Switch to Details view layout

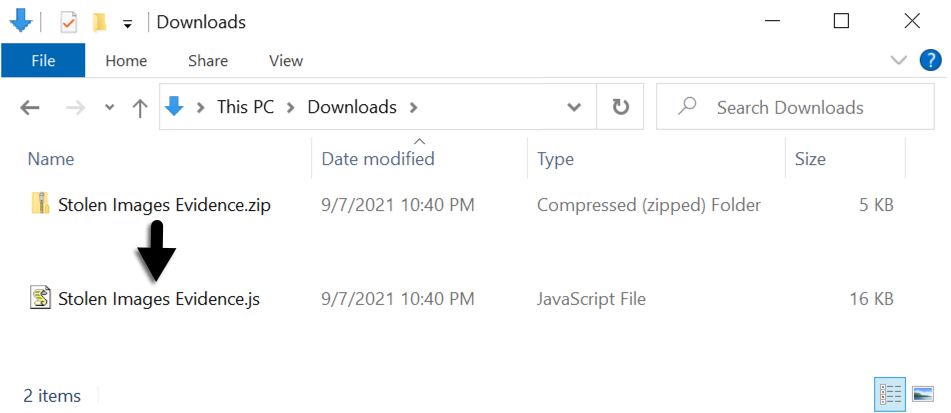click(x=888, y=394)
